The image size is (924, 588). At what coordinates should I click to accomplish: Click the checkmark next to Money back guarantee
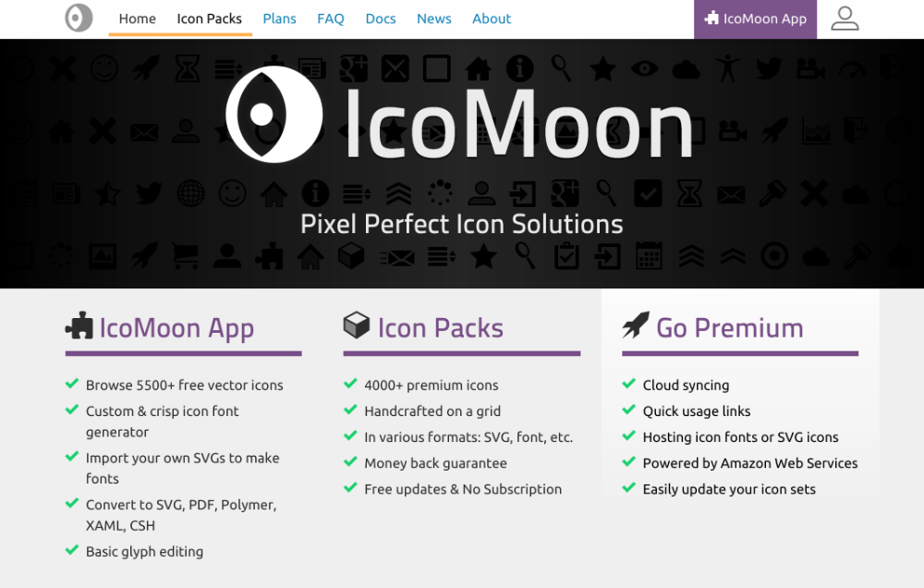point(350,463)
